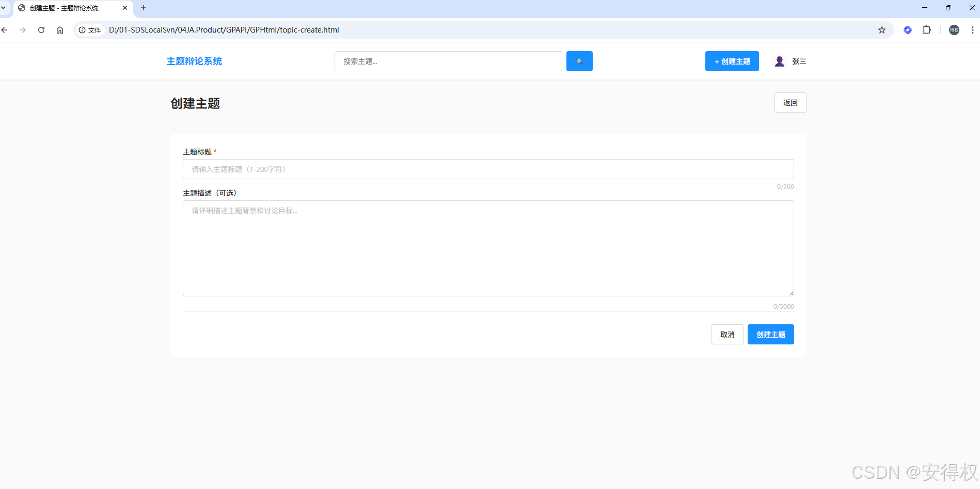Click the address bar URL text
980x489 pixels.
(x=224, y=30)
